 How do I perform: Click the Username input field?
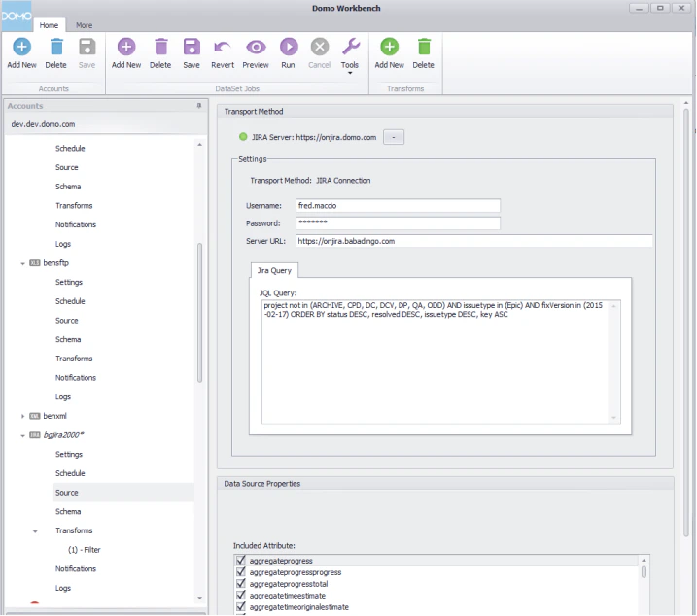coord(398,205)
